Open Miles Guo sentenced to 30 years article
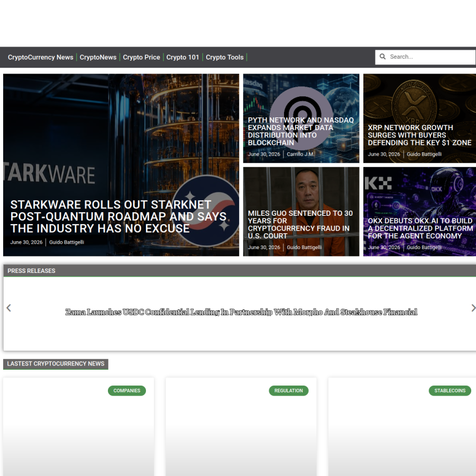Screen dimensions: 476x476 pyautogui.click(x=300, y=224)
